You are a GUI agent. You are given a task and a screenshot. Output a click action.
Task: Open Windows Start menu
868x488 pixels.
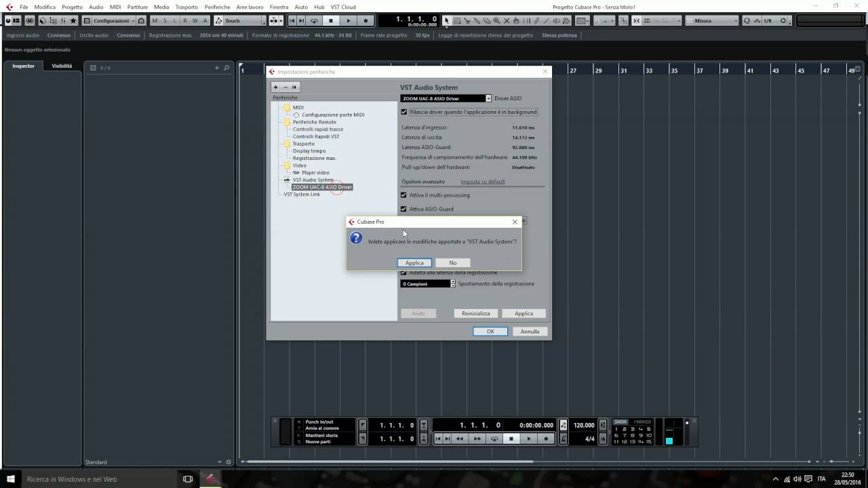click(11, 479)
